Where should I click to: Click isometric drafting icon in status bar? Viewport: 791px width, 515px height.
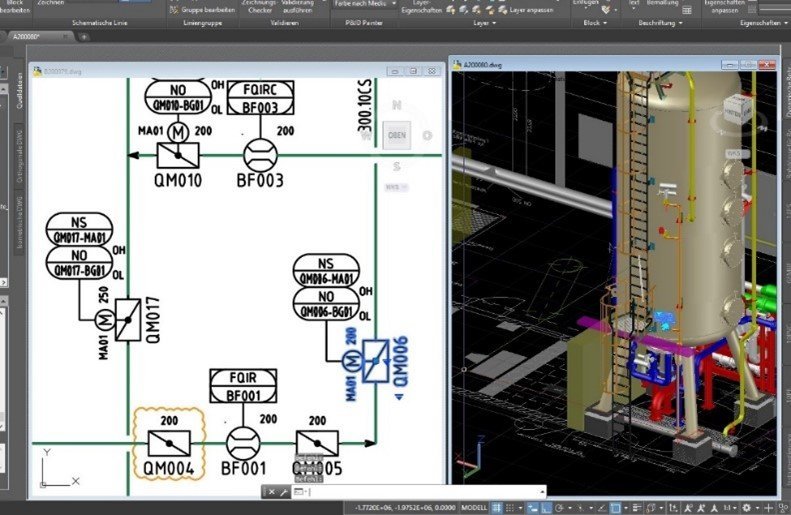point(581,507)
